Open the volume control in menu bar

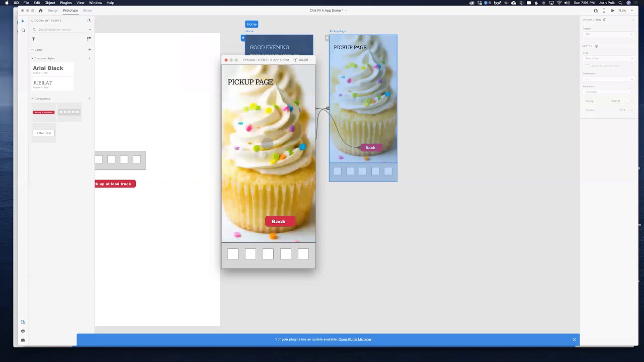click(567, 3)
